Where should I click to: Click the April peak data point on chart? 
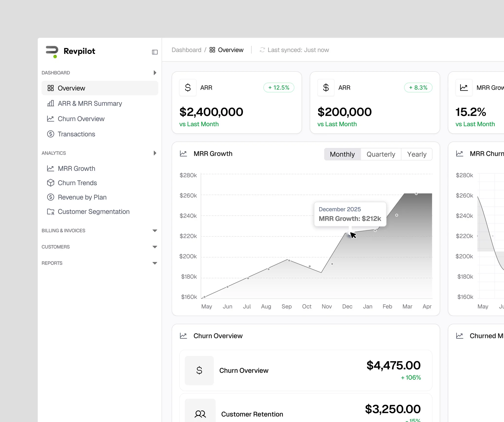416,194
